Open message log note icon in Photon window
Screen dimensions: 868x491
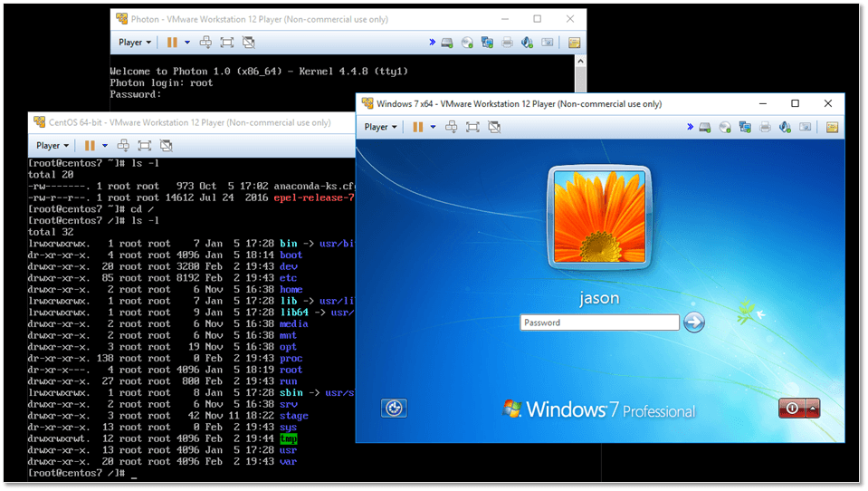[x=574, y=43]
